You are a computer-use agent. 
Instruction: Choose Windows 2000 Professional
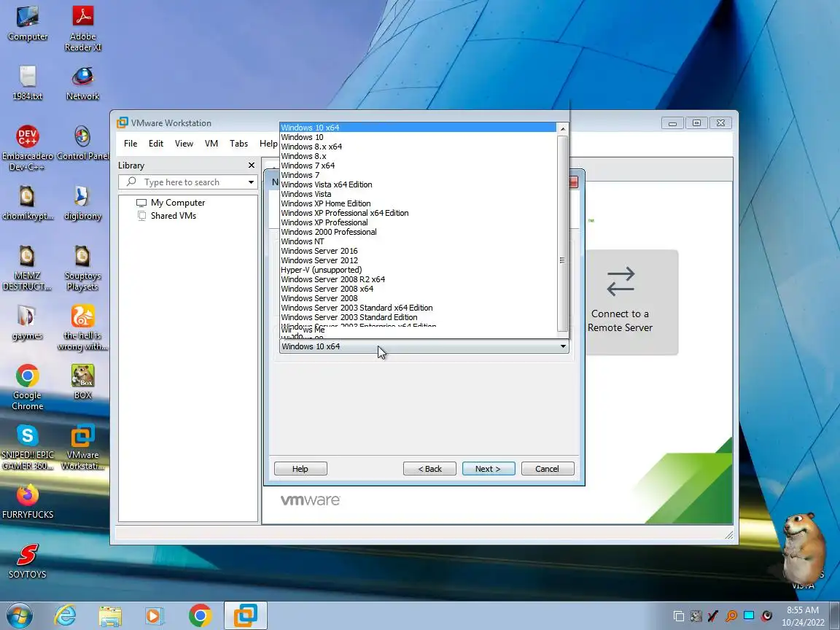(x=418, y=232)
